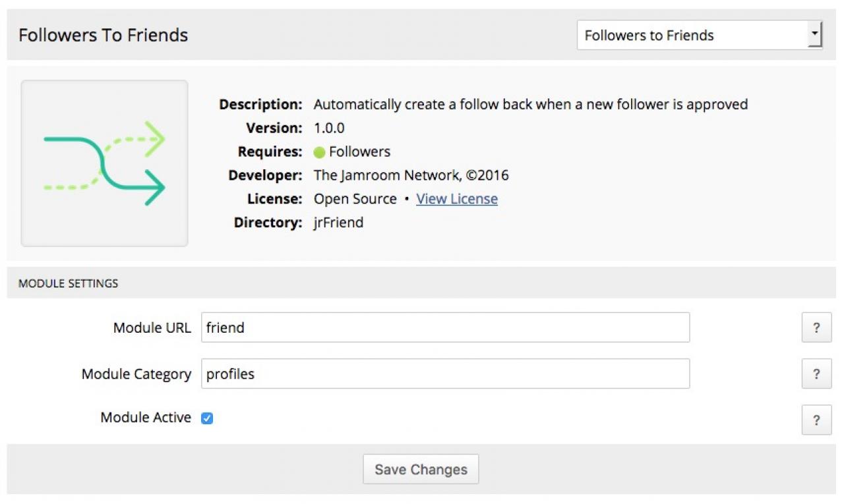Click the Followers To Friends page title
This screenshot has height=504, width=844.
(x=104, y=35)
